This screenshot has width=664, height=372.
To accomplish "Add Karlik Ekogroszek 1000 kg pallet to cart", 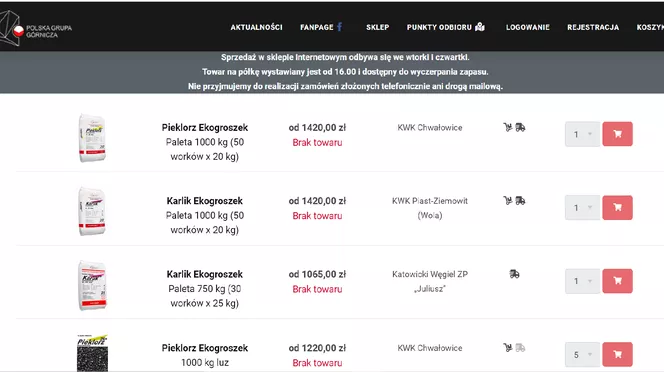I will pyautogui.click(x=617, y=208).
